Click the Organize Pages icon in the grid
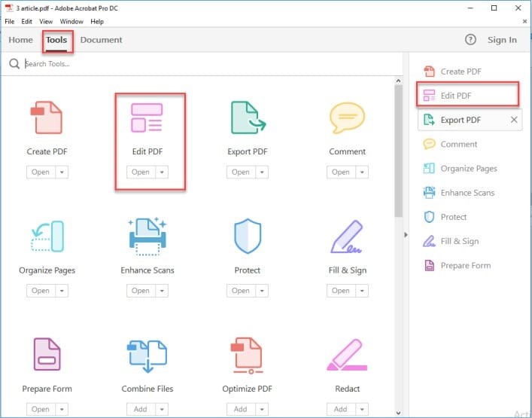Viewport: 532px width, 418px height. pos(47,236)
